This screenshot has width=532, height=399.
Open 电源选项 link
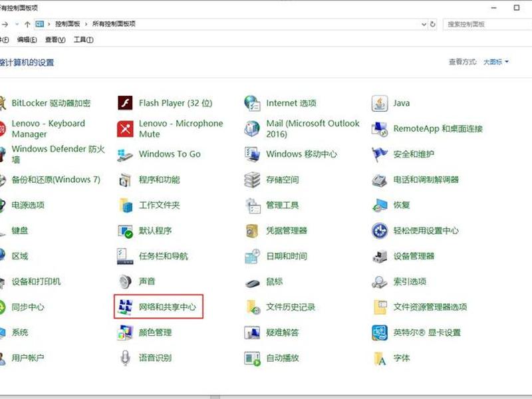click(28, 205)
